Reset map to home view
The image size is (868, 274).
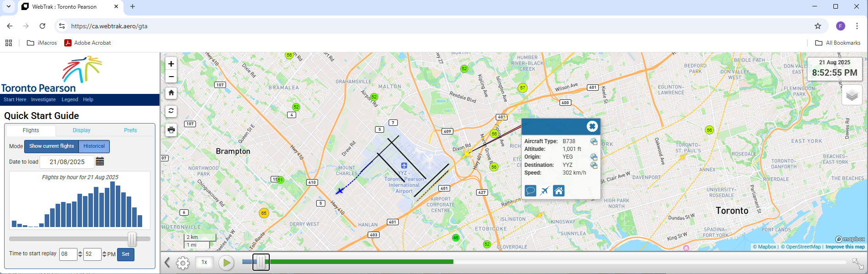click(171, 93)
